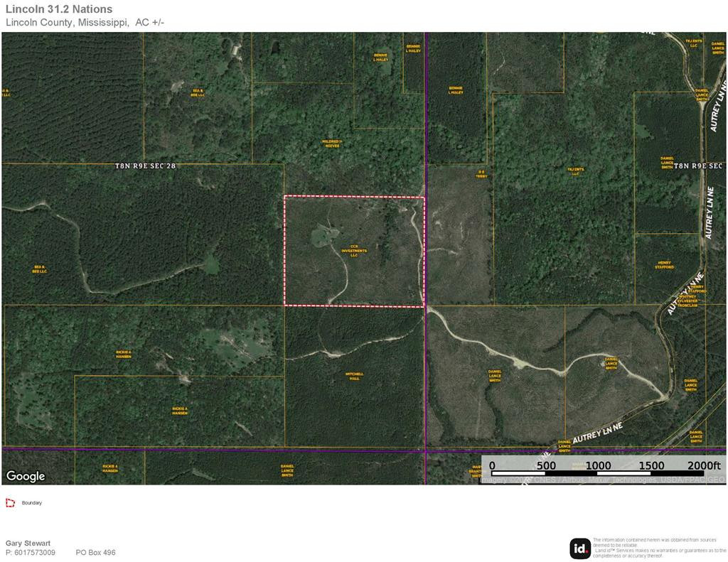The width and height of the screenshot is (728, 562).
Task: Select the phone number 'P: 6017573009'
Action: pos(30,552)
